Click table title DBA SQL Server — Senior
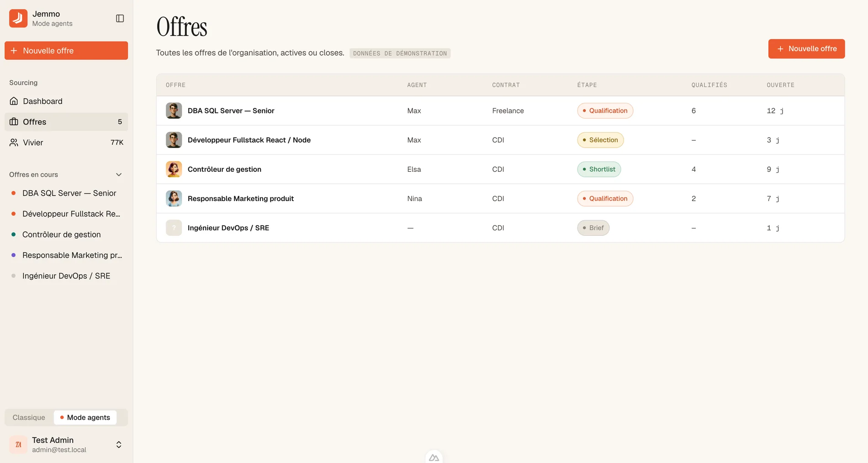868x463 pixels. (x=231, y=111)
